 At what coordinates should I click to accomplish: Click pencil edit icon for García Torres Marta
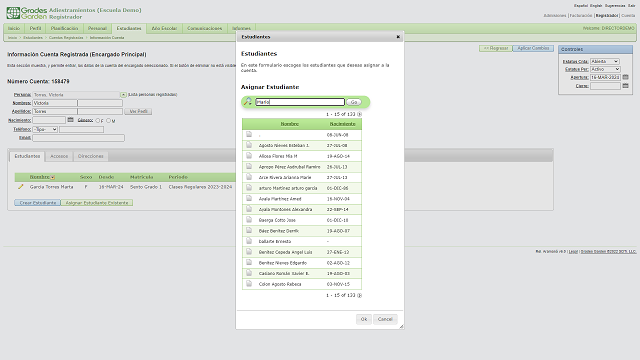[x=20, y=187]
